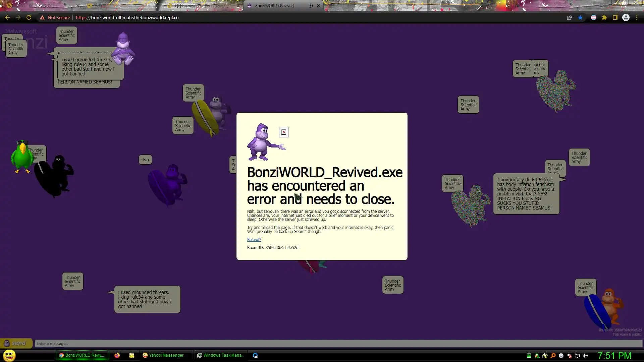The image size is (644, 362).
Task: Open the Chrome profile avatar menu
Action: click(626, 17)
